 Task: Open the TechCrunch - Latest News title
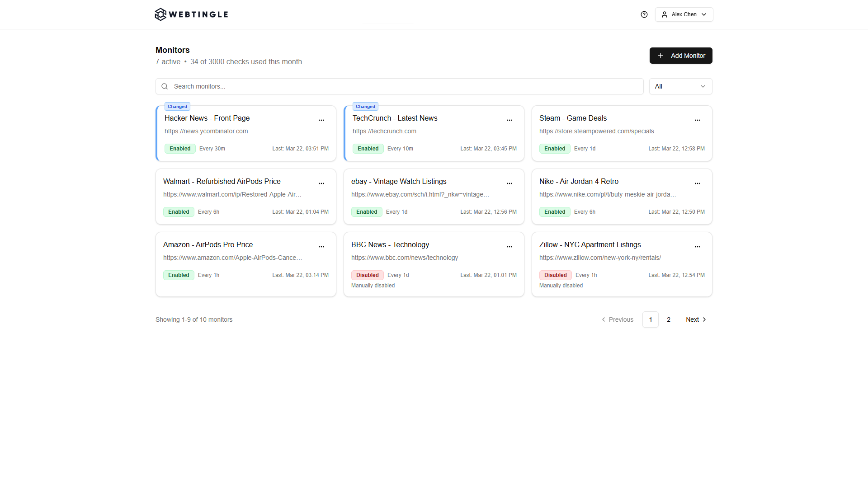(395, 118)
